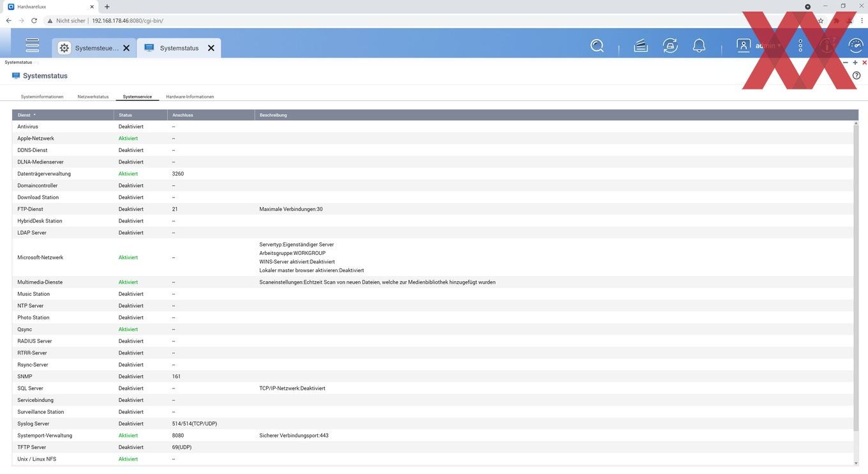Image resolution: width=868 pixels, height=474 pixels.
Task: Select the Multimedia-Dienste row
Action: pyautogui.click(x=433, y=282)
